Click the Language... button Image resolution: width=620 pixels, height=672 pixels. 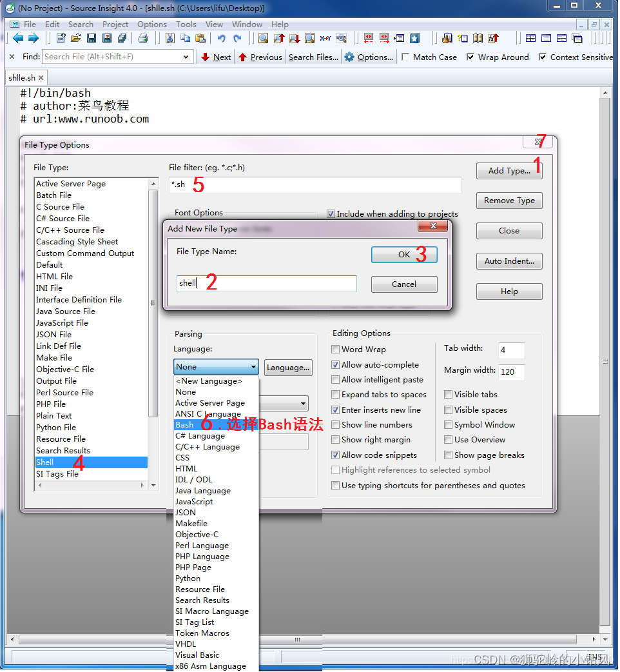(x=287, y=368)
